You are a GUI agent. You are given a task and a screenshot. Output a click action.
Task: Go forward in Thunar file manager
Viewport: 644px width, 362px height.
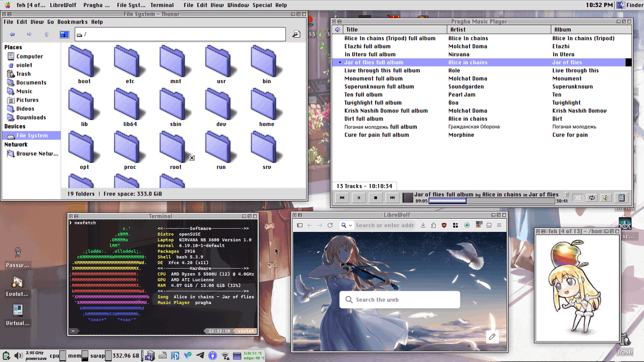30,34
